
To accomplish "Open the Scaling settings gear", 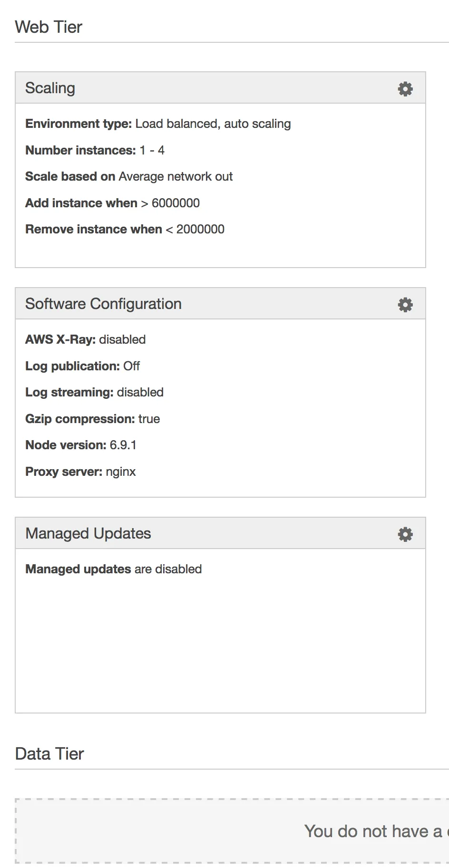I will (405, 89).
